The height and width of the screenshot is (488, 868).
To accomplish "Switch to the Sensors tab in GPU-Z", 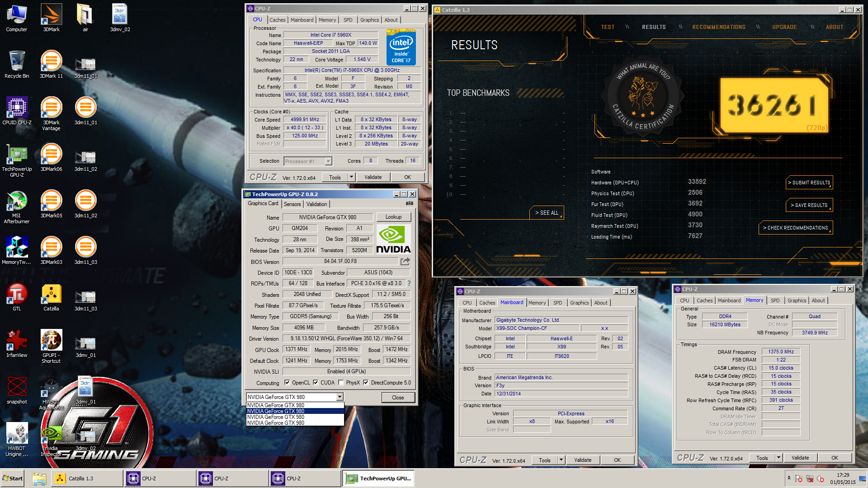I will click(292, 204).
